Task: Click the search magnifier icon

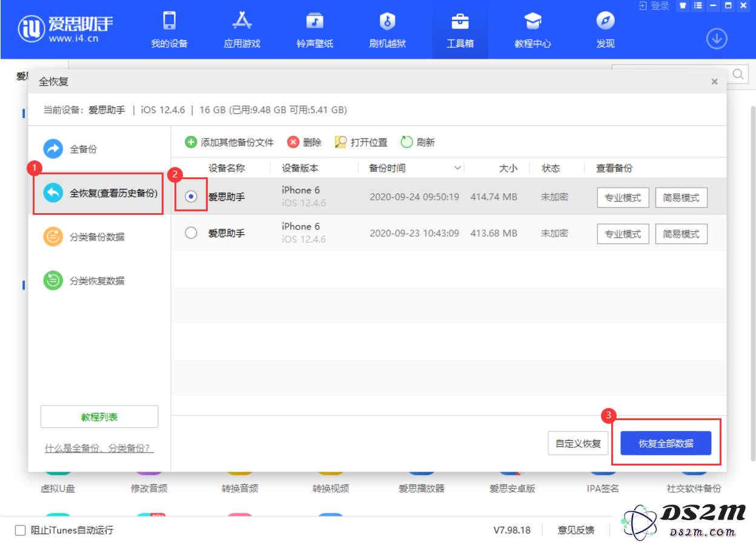Action: point(739,74)
